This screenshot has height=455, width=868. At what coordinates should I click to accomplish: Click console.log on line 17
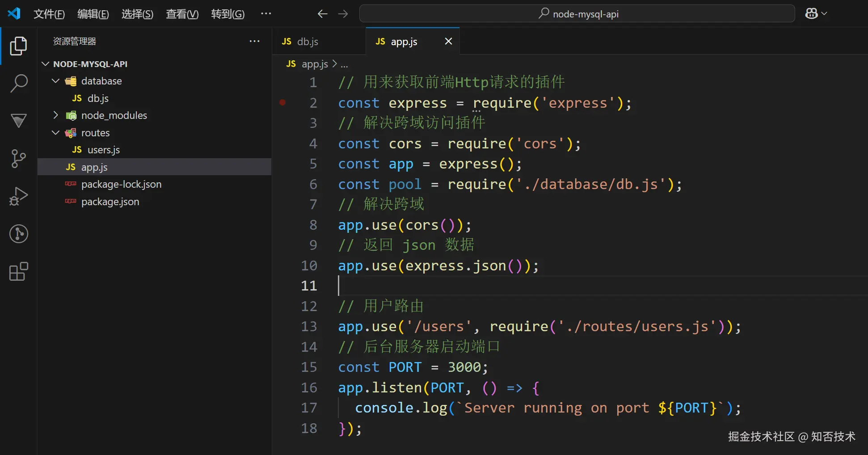point(401,408)
